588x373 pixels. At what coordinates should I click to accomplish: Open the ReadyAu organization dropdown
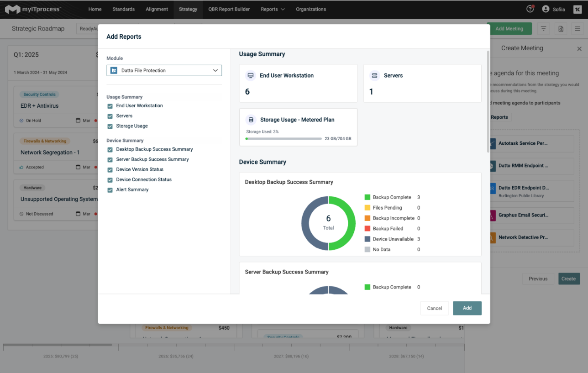pyautogui.click(x=107, y=29)
